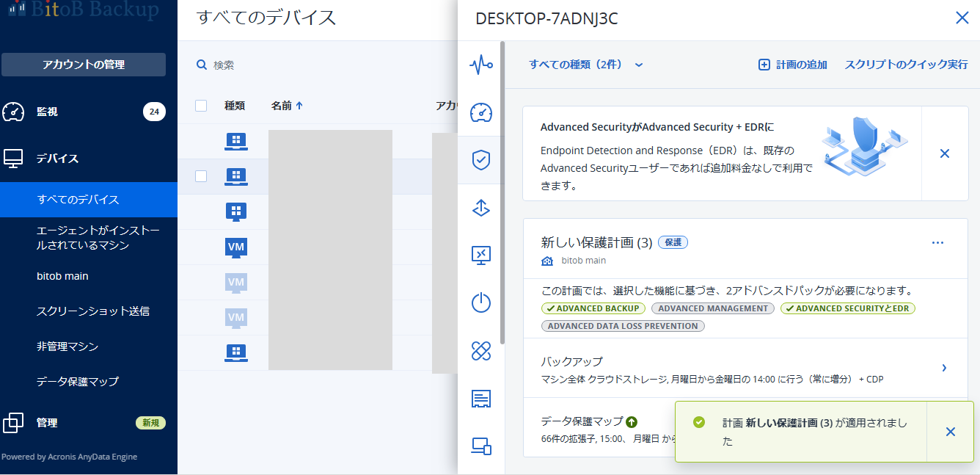Click the データ保護マップ section title in plan
980x475 pixels.
coord(582,421)
